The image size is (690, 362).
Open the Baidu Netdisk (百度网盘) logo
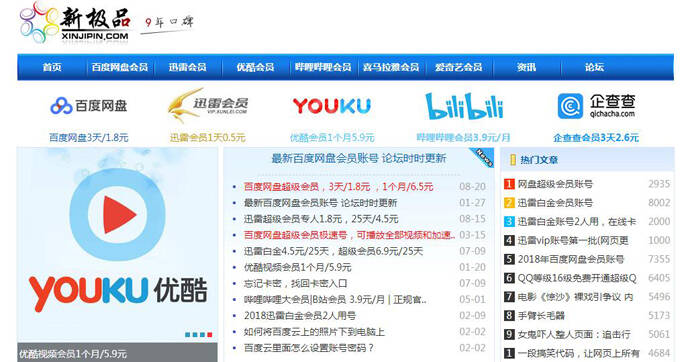(x=88, y=106)
